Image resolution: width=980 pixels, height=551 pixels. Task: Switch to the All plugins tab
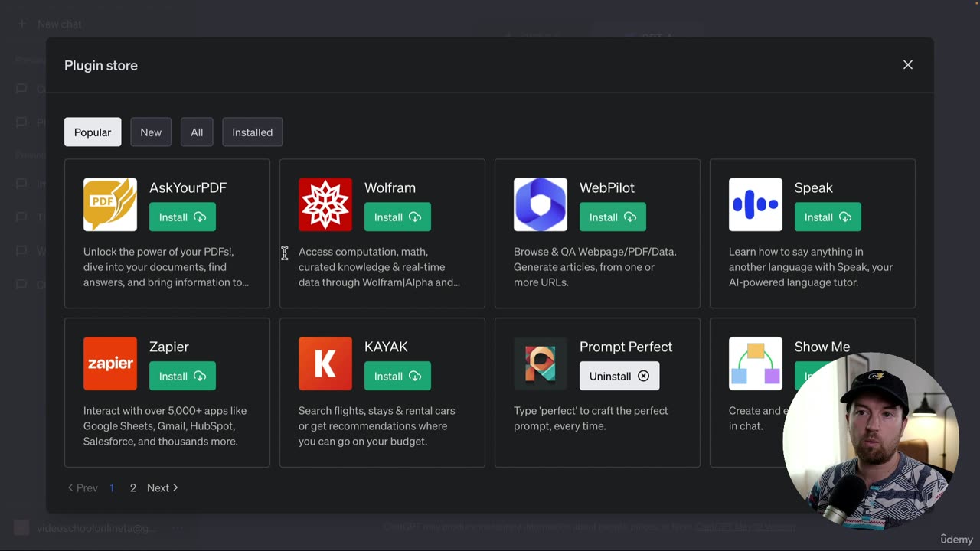[197, 132]
